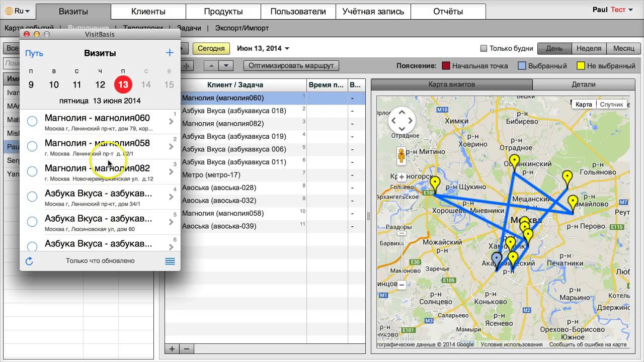The width and height of the screenshot is (644, 362).
Task: Click the Путь link in VisitBasis
Action: 34,53
